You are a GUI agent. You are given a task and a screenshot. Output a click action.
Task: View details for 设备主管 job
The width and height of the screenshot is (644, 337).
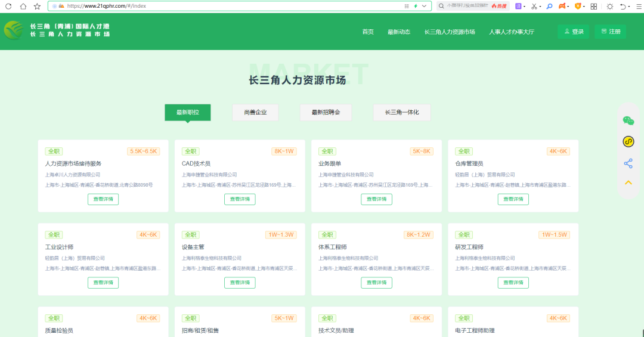tap(240, 283)
